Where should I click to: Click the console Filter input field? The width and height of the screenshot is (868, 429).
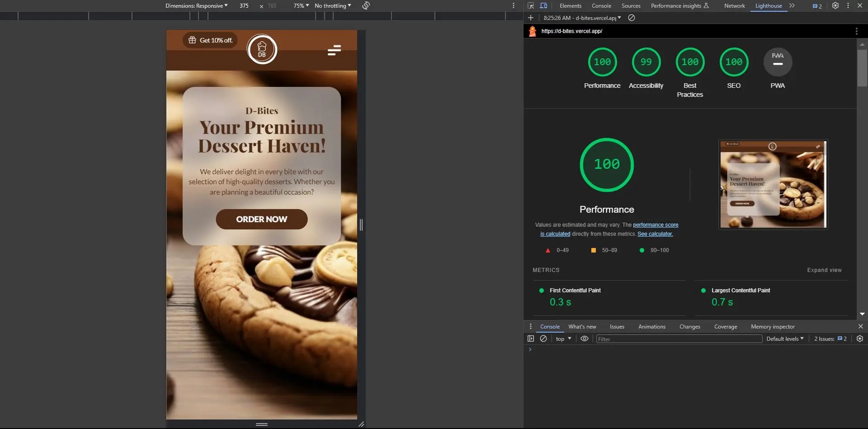coord(679,339)
